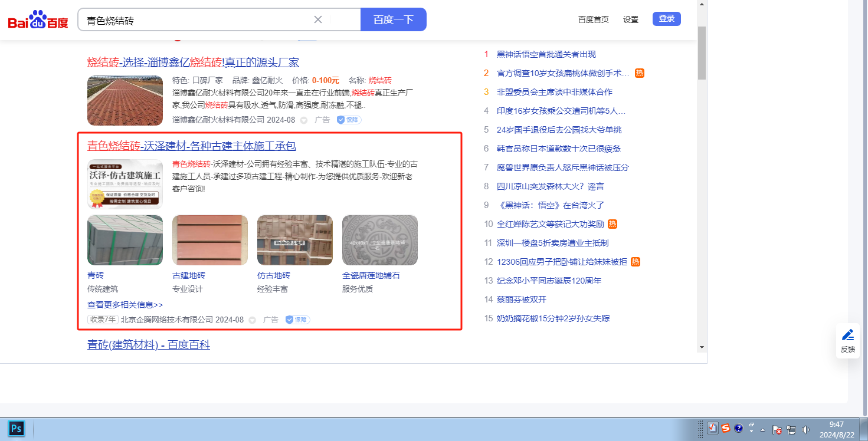Open Sogou input method tray icon
This screenshot has height=441, width=868.
pos(726,429)
